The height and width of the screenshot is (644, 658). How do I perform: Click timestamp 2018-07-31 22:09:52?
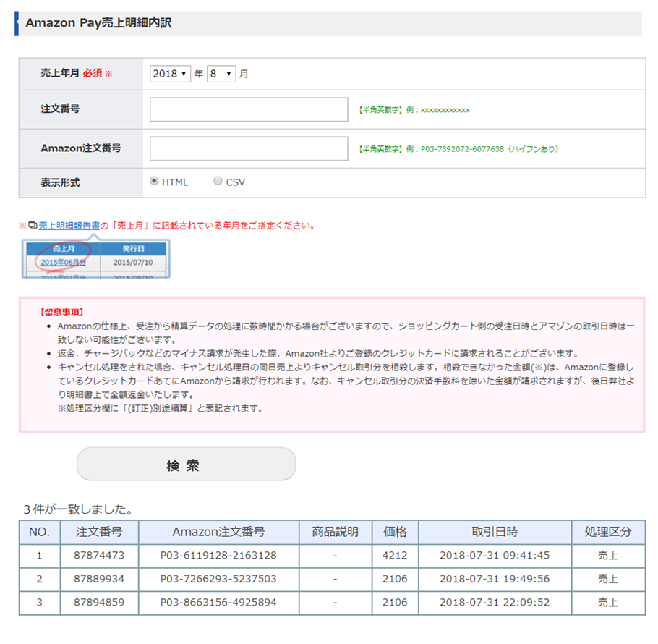click(x=495, y=603)
